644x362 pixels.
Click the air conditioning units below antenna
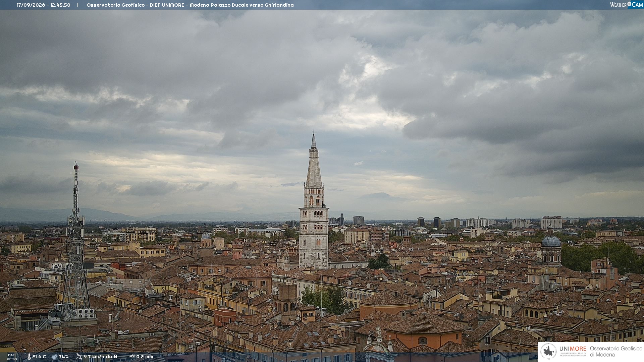(85, 313)
